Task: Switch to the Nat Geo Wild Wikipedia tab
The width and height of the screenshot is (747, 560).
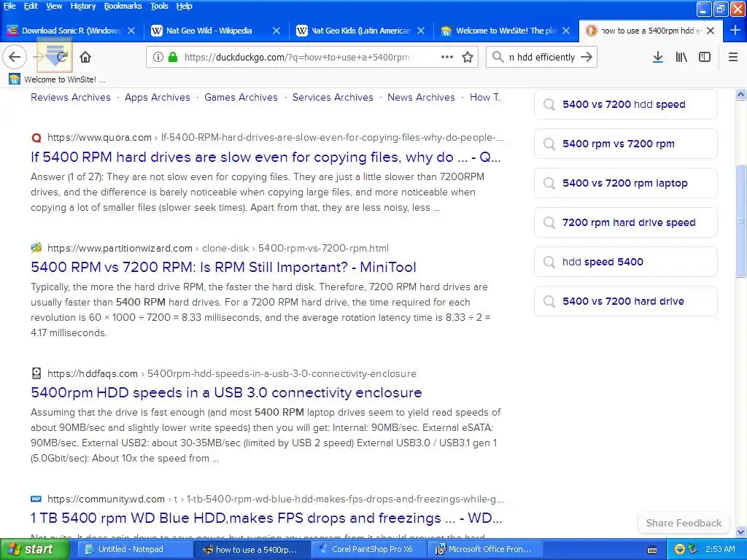Action: pyautogui.click(x=209, y=31)
